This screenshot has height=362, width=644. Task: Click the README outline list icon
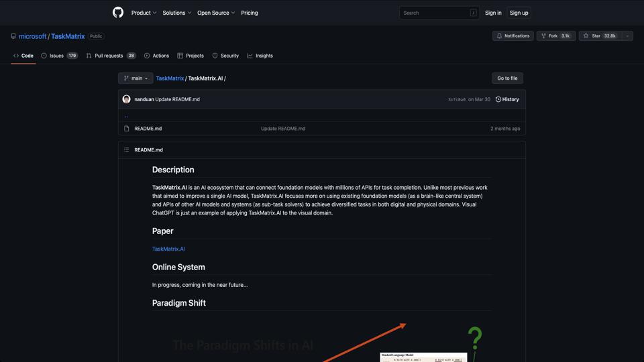[x=126, y=149]
